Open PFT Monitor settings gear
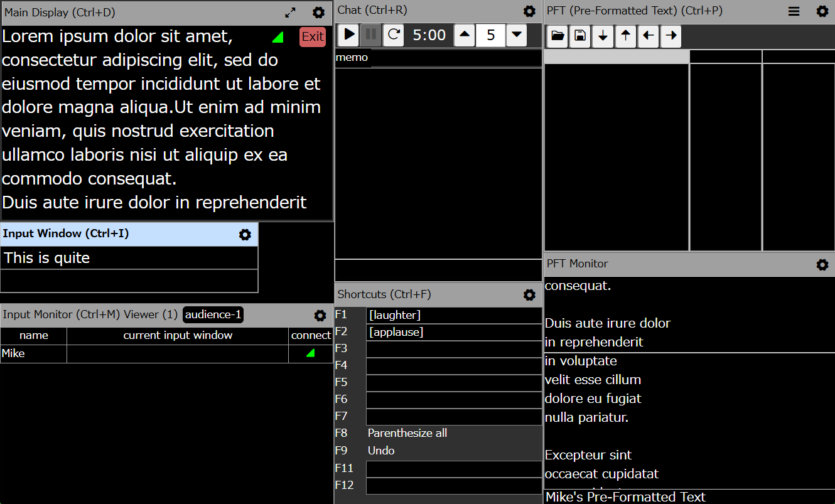The image size is (835, 504). pos(822,264)
